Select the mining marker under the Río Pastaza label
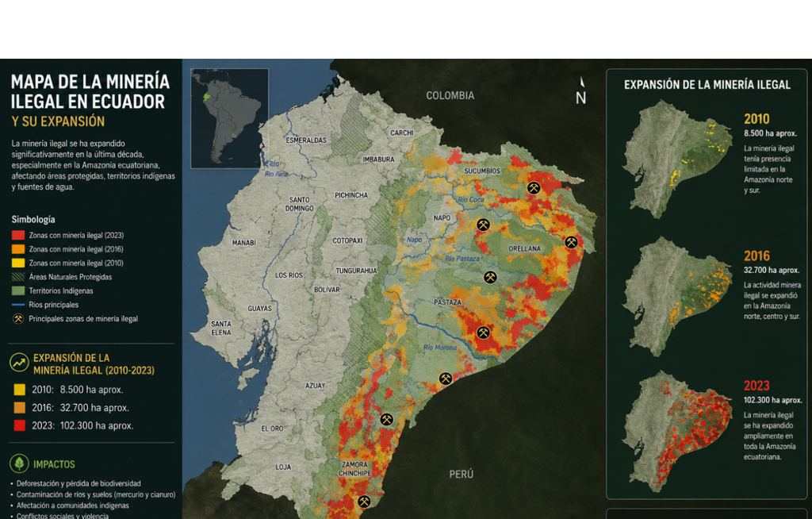Image resolution: width=812 pixels, height=519 pixels. pyautogui.click(x=490, y=278)
